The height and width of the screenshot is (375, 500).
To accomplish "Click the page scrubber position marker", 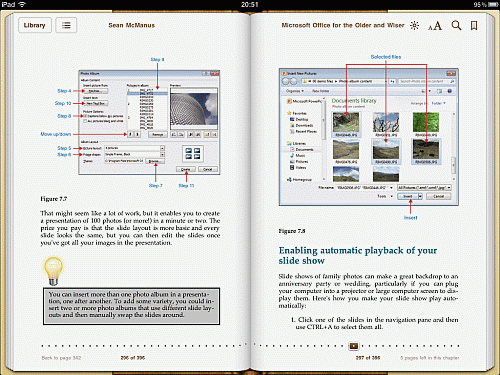I will tap(354, 346).
